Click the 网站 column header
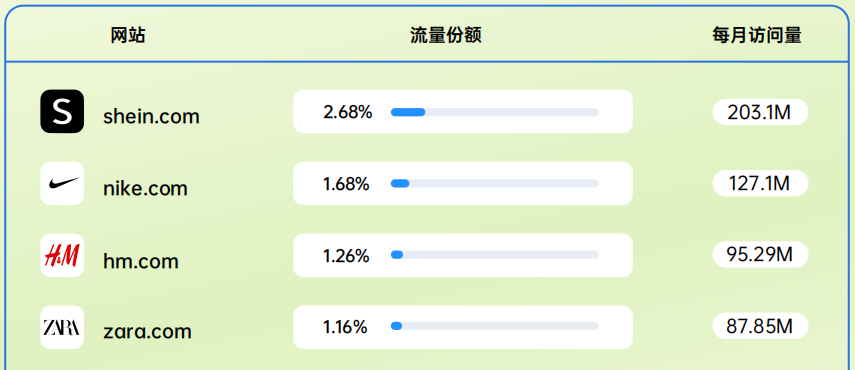This screenshot has height=370, width=855. [128, 36]
